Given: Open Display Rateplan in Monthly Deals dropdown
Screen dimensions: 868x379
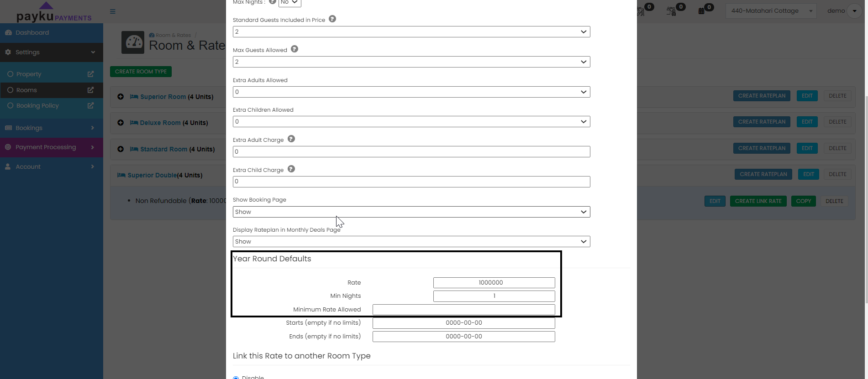Looking at the screenshot, I should pyautogui.click(x=411, y=242).
